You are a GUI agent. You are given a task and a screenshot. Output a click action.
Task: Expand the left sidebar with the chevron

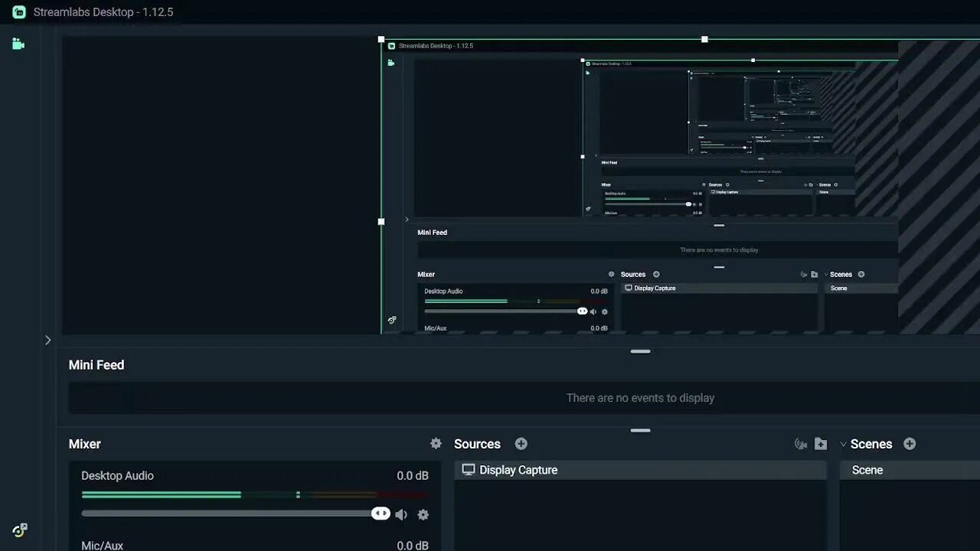coord(47,340)
